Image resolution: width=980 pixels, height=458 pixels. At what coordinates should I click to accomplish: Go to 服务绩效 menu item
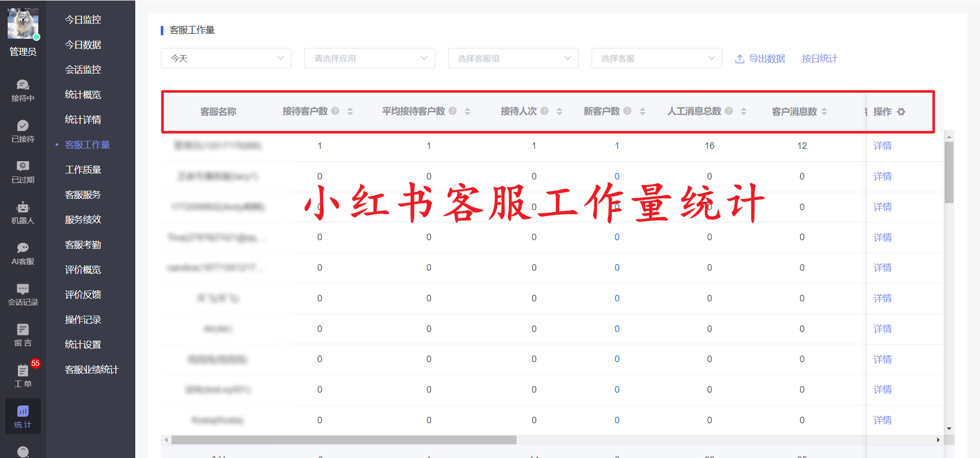pyautogui.click(x=83, y=220)
